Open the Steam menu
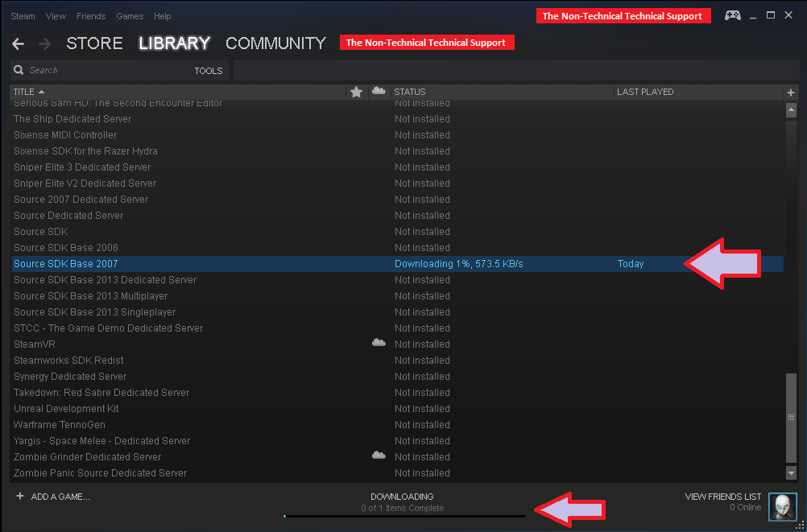 23,16
